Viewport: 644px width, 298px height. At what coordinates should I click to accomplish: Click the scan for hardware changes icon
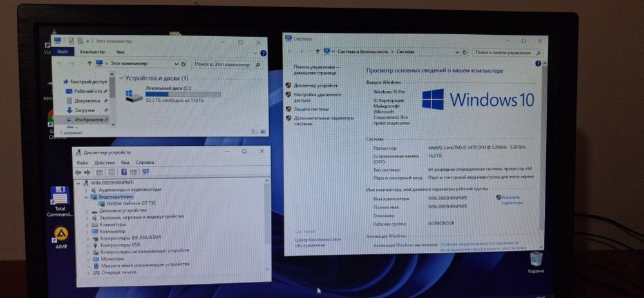point(146,172)
